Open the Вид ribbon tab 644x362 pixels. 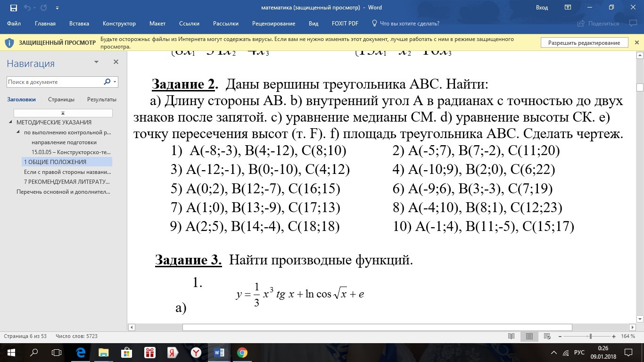tap(314, 24)
